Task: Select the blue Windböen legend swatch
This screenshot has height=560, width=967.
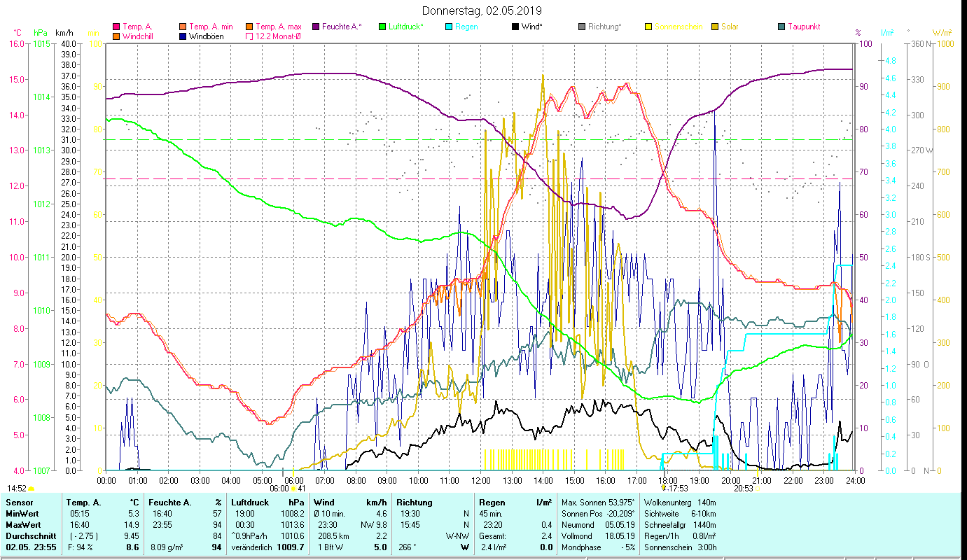Action: 183,36
